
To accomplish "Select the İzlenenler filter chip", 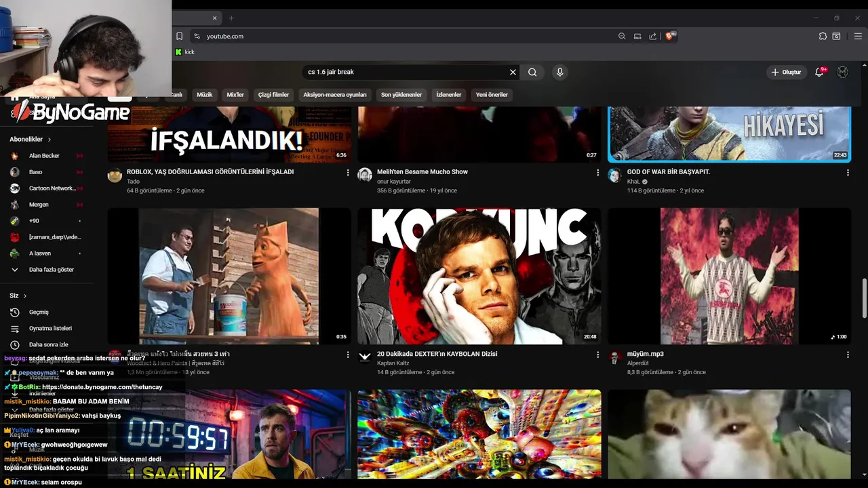I will click(449, 95).
